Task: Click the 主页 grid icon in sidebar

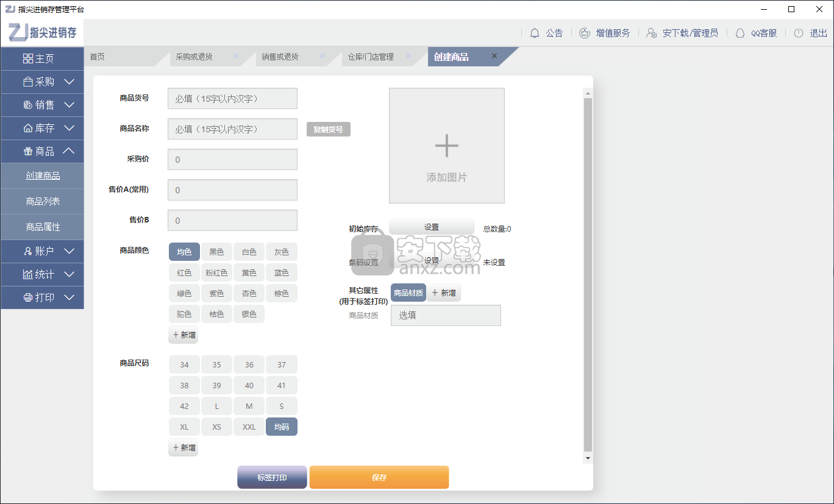Action: click(28, 59)
